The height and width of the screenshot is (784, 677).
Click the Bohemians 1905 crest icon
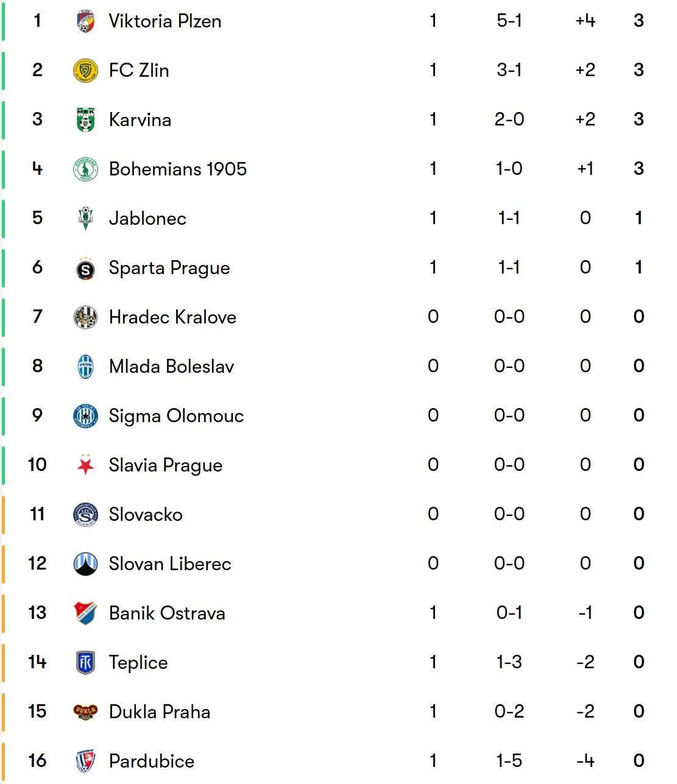click(85, 169)
